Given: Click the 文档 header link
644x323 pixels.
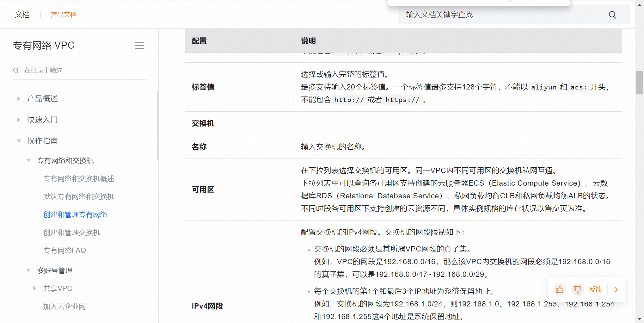Looking at the screenshot, I should pyautogui.click(x=22, y=14).
